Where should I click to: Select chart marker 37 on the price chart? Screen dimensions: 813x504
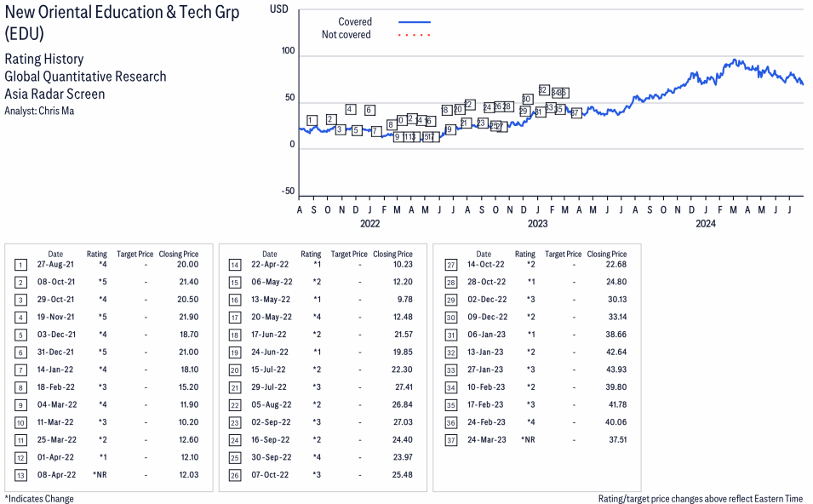point(575,112)
